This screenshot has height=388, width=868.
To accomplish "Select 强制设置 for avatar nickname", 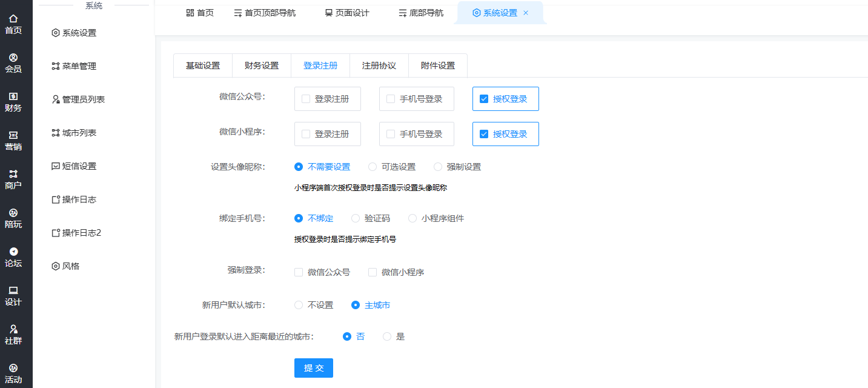I will click(438, 167).
